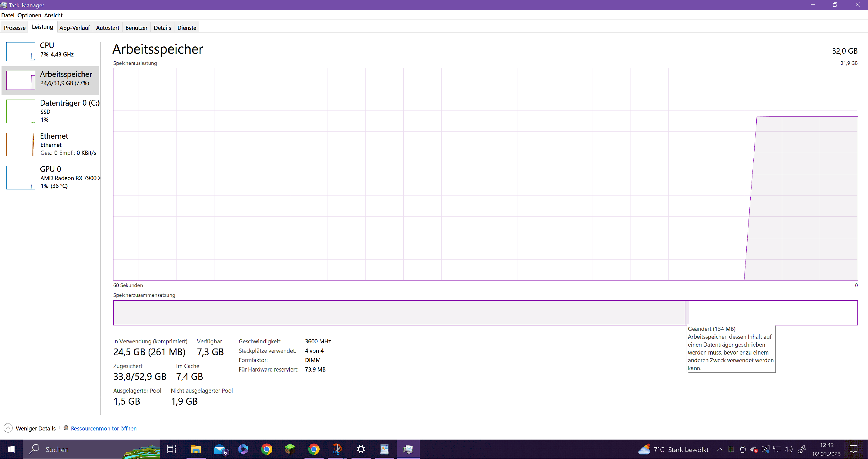This screenshot has width=868, height=459.
Task: Open the notification center button
Action: pos(853,449)
